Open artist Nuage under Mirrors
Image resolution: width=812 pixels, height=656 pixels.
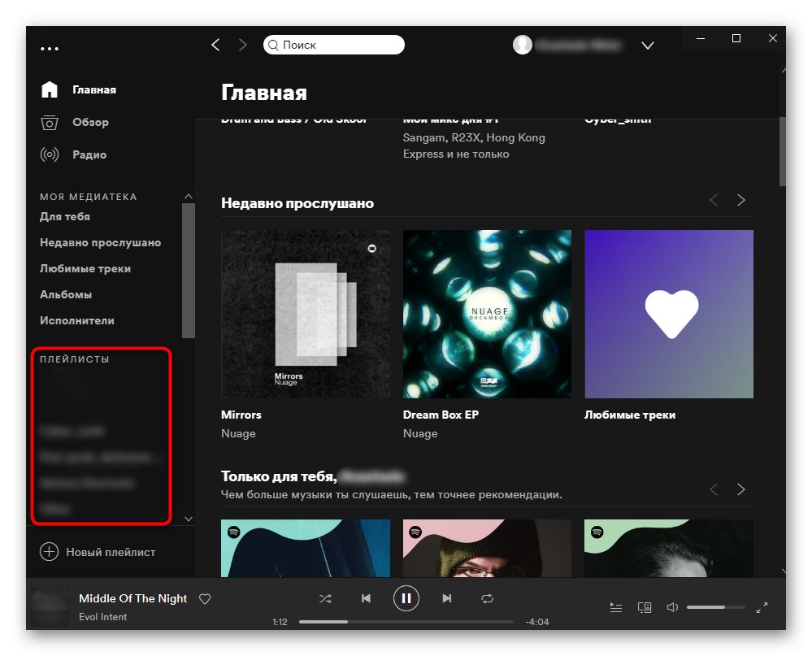point(238,433)
